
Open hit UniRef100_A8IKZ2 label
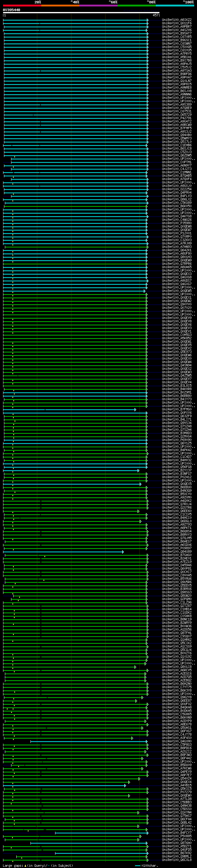click(x=177, y=20)
